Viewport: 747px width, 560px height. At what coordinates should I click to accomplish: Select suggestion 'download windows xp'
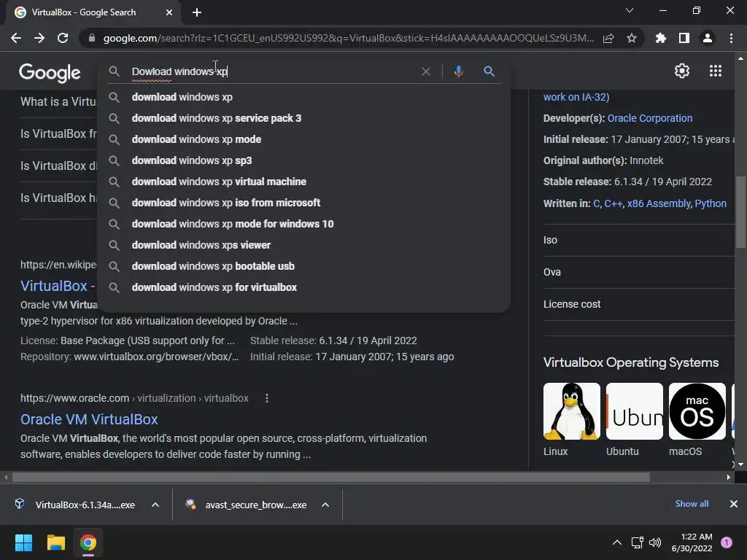click(304, 97)
